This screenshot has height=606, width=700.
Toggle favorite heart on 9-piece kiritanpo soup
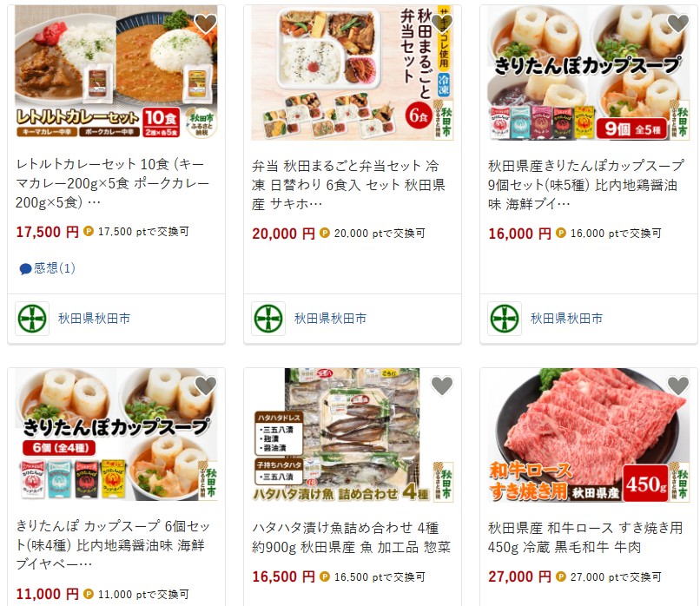[x=678, y=23]
